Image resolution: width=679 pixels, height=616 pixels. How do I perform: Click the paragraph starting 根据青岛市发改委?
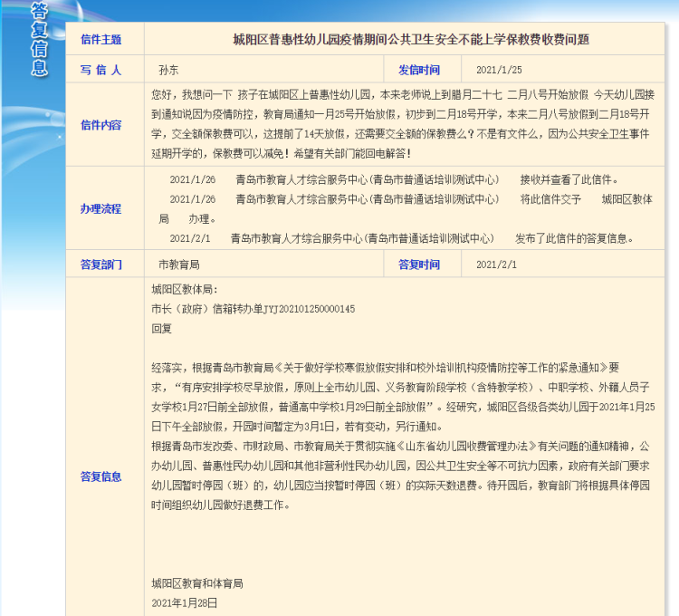[400, 476]
